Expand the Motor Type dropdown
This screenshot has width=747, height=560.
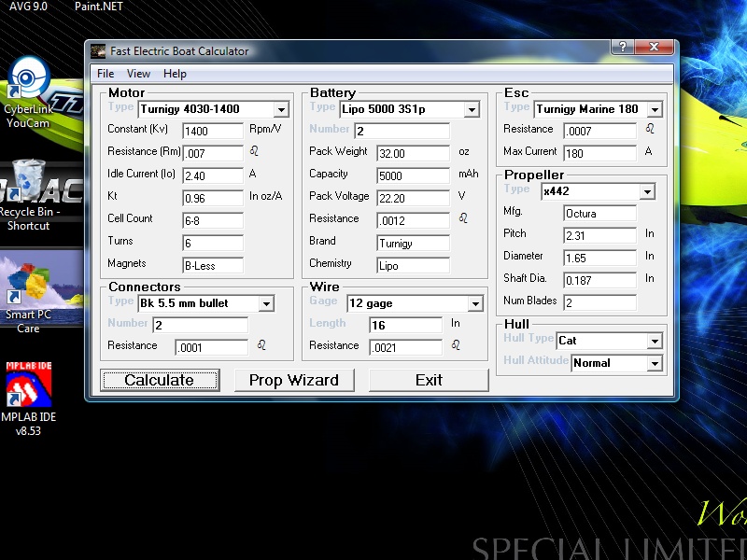point(281,110)
